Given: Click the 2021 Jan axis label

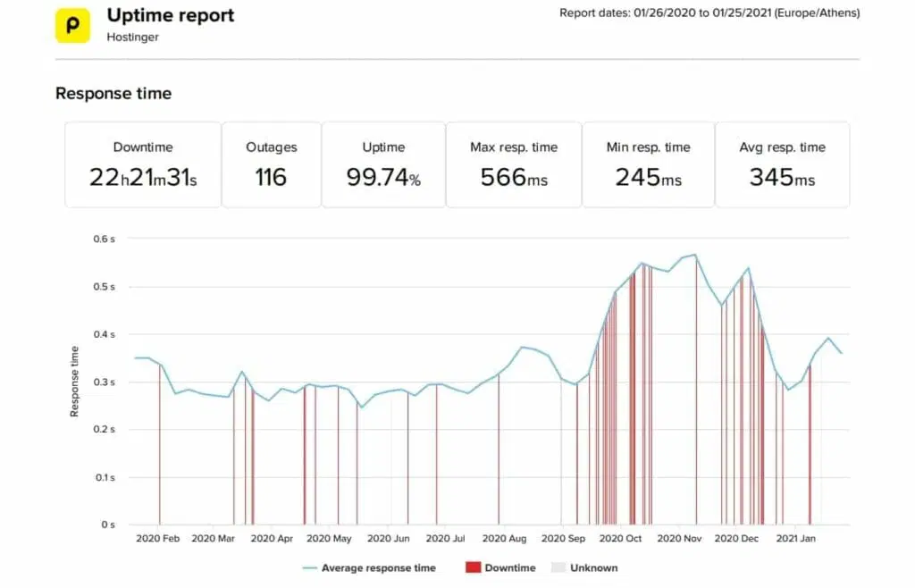Looking at the screenshot, I should point(796,539).
